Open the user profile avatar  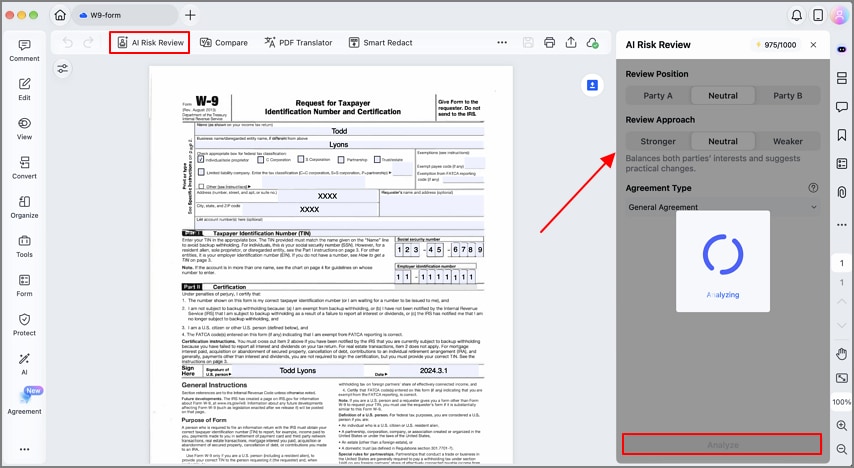click(x=839, y=15)
